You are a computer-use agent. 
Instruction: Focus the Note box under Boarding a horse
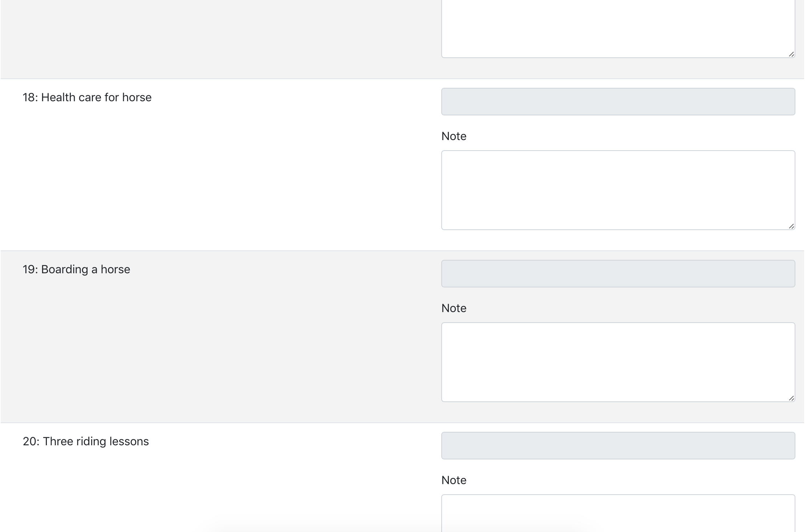click(x=618, y=362)
